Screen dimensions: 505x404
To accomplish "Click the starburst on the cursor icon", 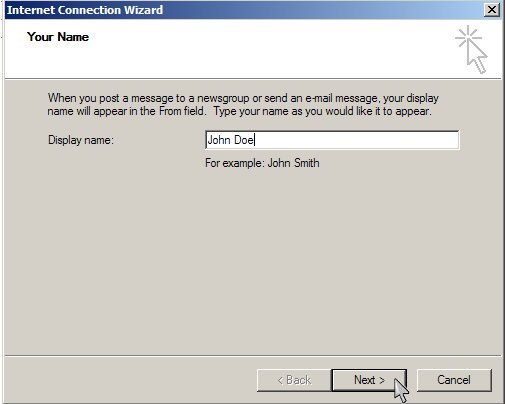I will [468, 37].
